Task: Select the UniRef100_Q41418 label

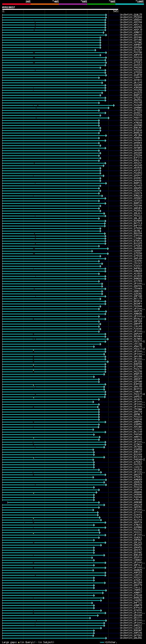Action: 131,60
